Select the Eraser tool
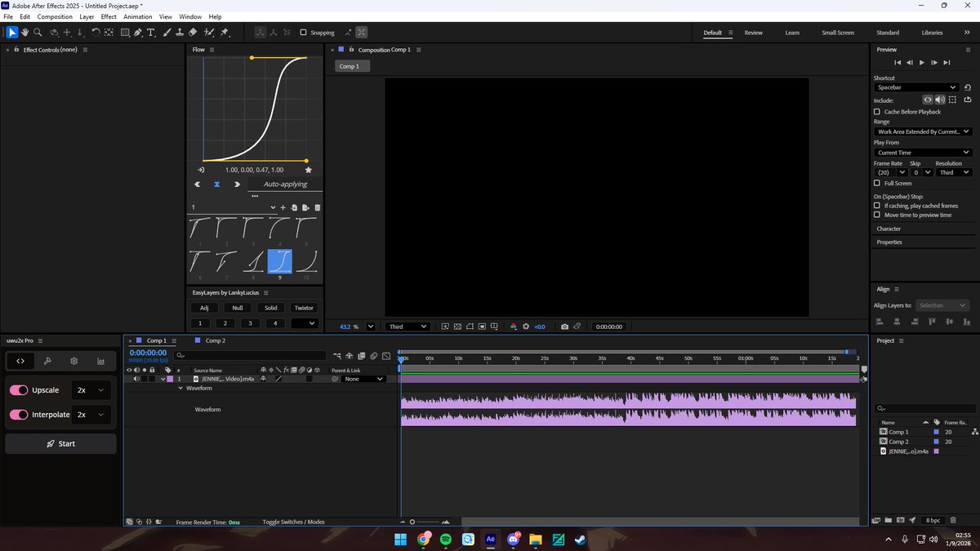The height and width of the screenshot is (551, 980). pos(193,33)
